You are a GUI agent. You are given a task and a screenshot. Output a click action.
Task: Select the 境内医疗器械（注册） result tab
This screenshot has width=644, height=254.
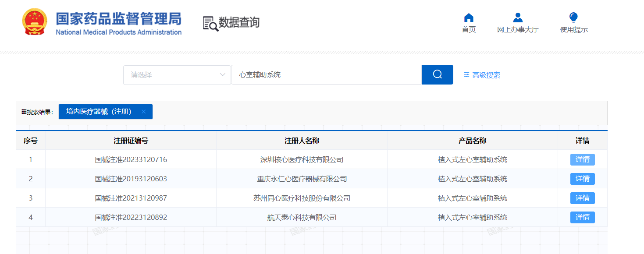pos(99,112)
